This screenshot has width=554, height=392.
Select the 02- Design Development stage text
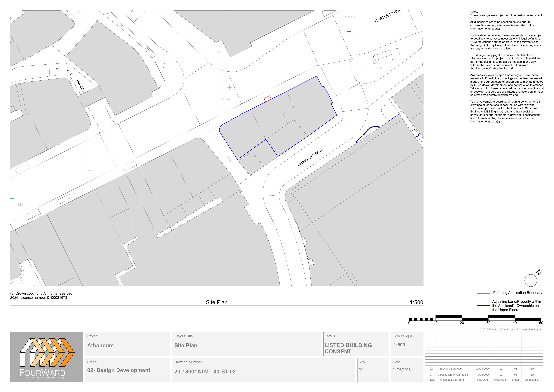click(119, 370)
